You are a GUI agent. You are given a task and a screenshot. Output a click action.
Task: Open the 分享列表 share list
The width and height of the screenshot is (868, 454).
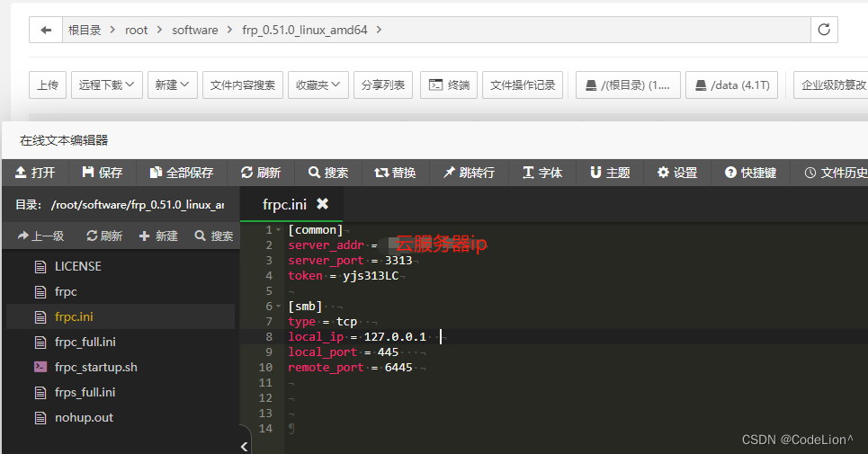tap(383, 85)
